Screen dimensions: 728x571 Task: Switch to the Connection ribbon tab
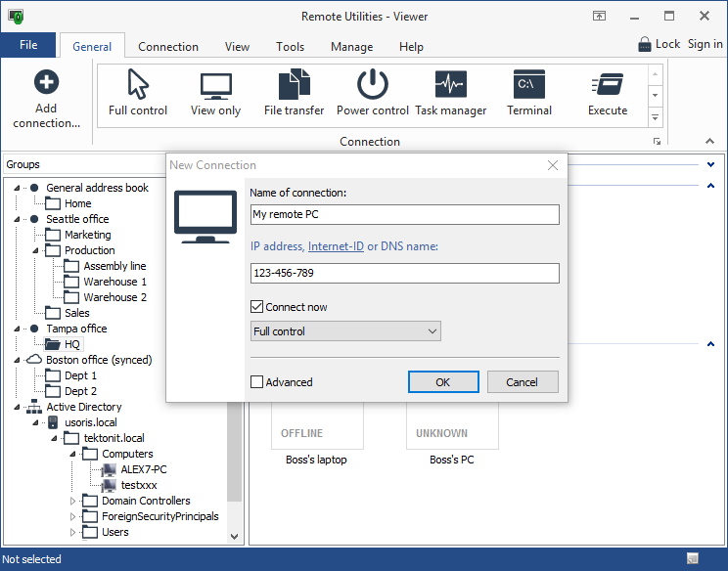coord(168,47)
